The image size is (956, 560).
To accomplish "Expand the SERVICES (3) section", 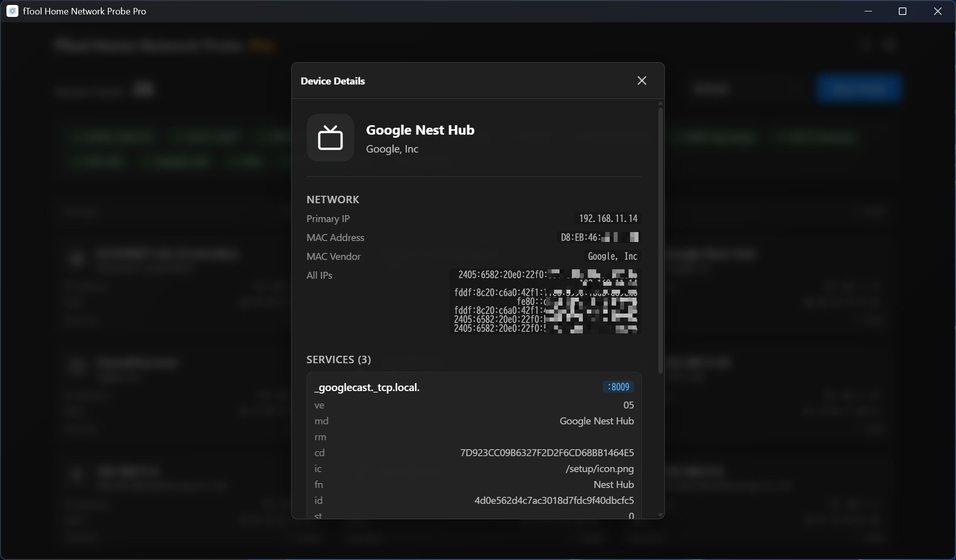I will [338, 360].
